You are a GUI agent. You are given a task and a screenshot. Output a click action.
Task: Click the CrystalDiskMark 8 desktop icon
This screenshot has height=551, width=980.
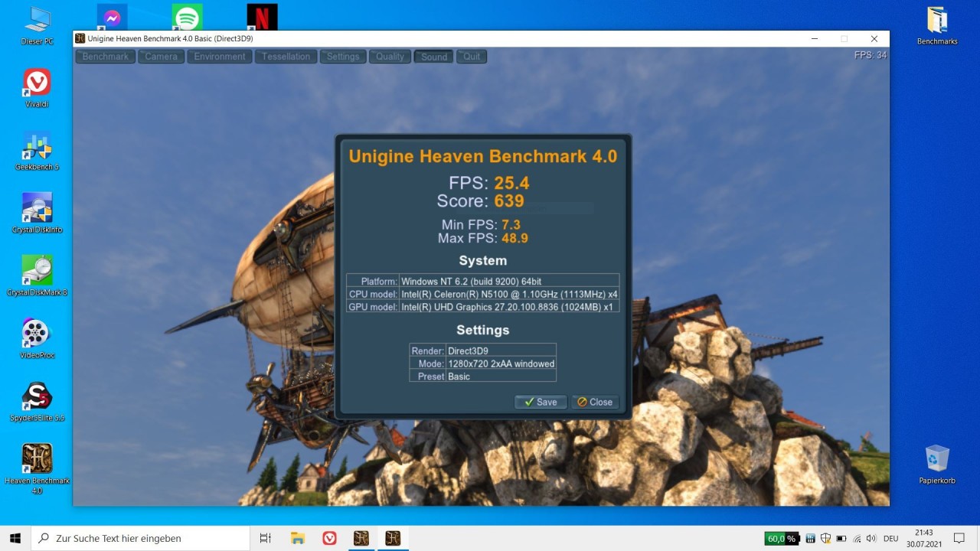[37, 276]
